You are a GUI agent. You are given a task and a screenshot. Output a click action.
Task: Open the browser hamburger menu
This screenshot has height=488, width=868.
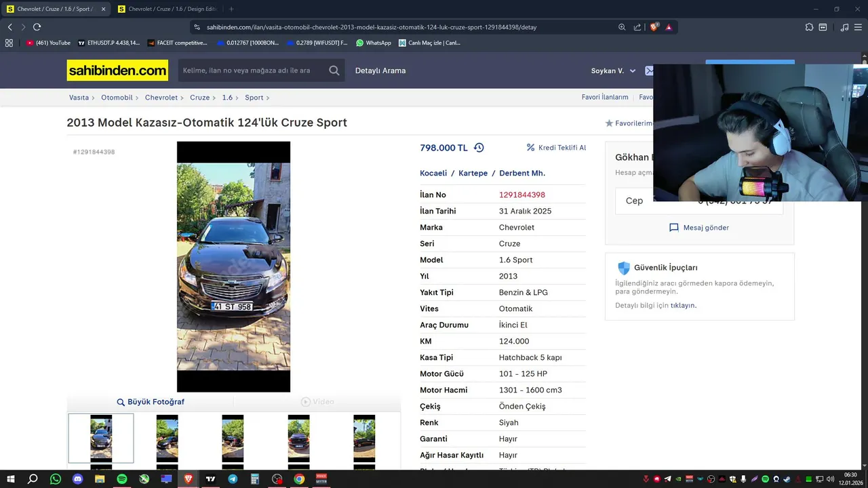pyautogui.click(x=859, y=27)
